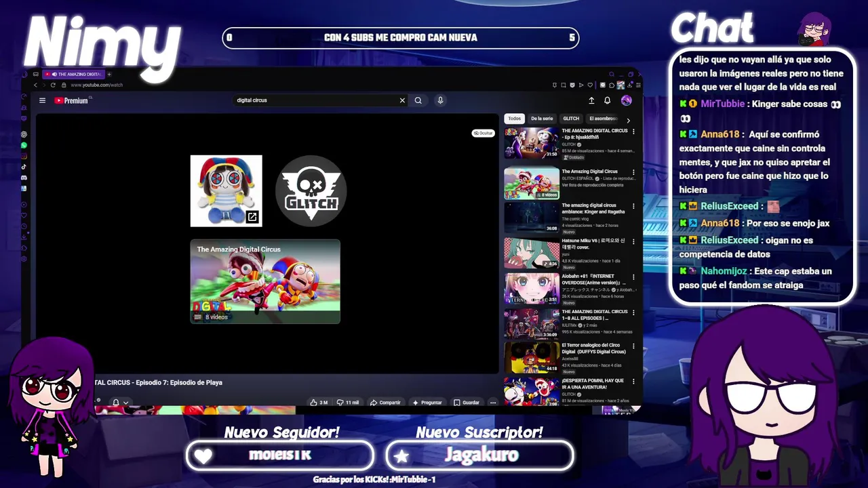
Task: Open options for 'El Terror analogico' video
Action: pyautogui.click(x=633, y=348)
